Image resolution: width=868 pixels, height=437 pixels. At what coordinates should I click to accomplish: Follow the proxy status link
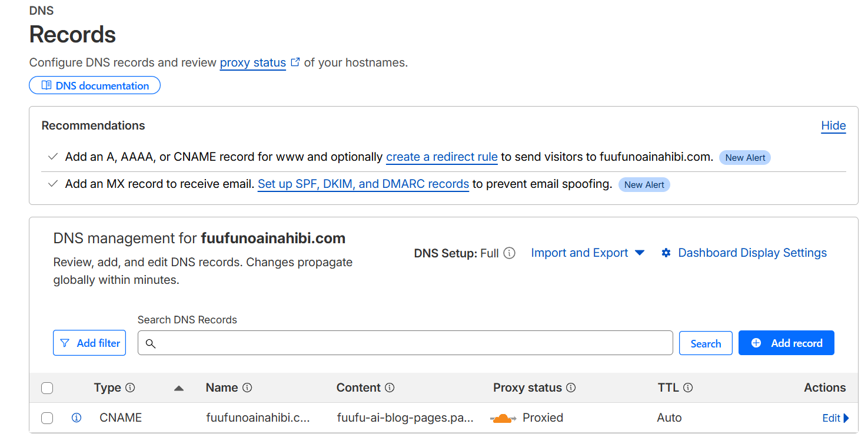253,62
